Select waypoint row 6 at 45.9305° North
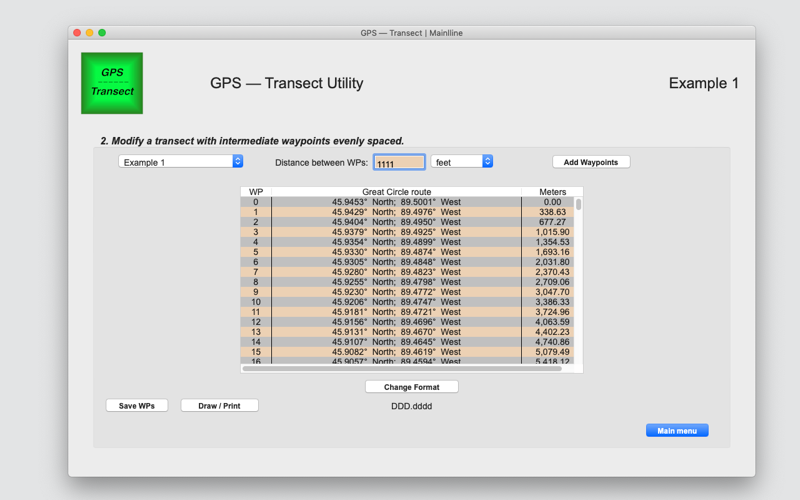This screenshot has height=500, width=800. (x=407, y=262)
